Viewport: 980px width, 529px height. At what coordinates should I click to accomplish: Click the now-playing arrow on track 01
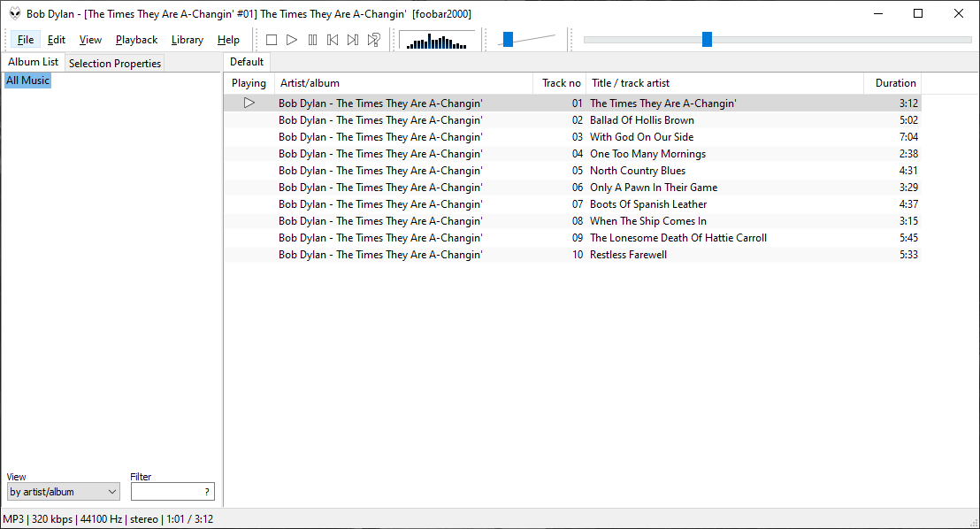point(249,103)
